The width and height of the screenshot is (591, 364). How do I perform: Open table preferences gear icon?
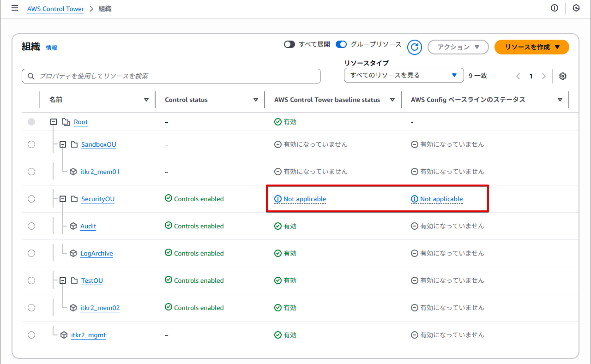click(x=562, y=76)
